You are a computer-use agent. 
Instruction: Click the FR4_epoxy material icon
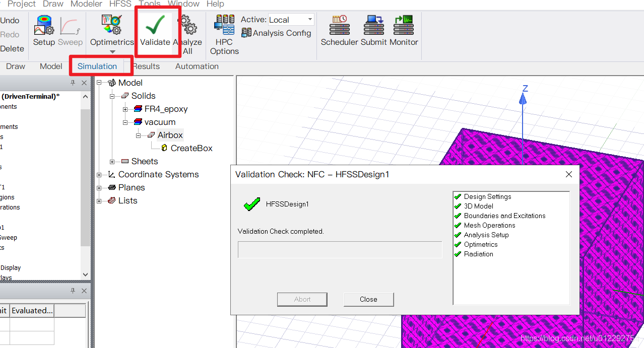point(138,109)
